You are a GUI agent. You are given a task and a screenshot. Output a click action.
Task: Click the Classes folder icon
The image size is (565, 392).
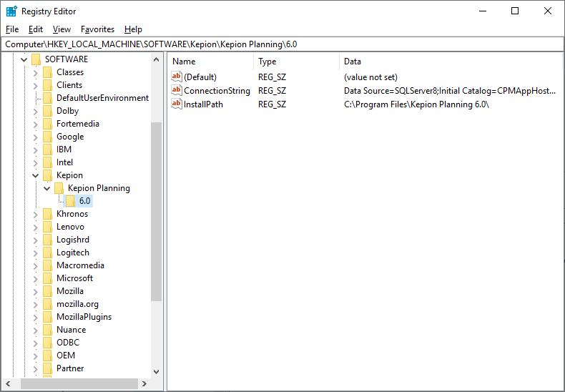pos(48,72)
